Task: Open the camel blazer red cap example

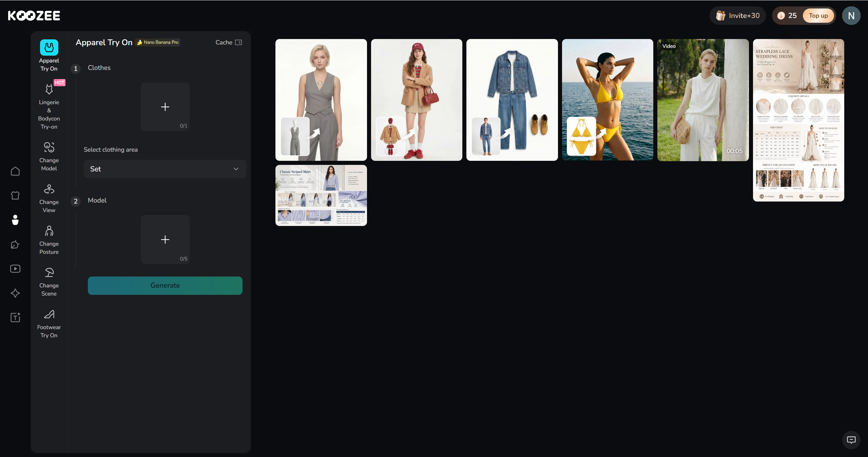Action: (417, 100)
